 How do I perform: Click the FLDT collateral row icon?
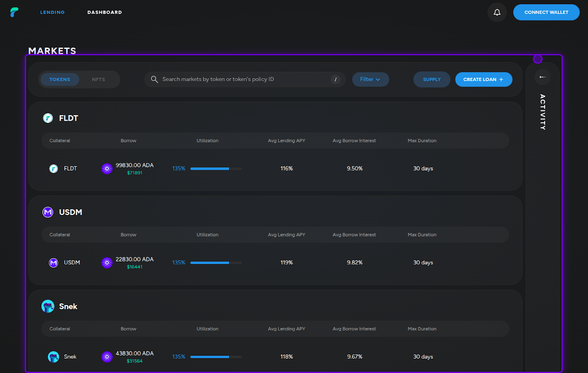(54, 169)
